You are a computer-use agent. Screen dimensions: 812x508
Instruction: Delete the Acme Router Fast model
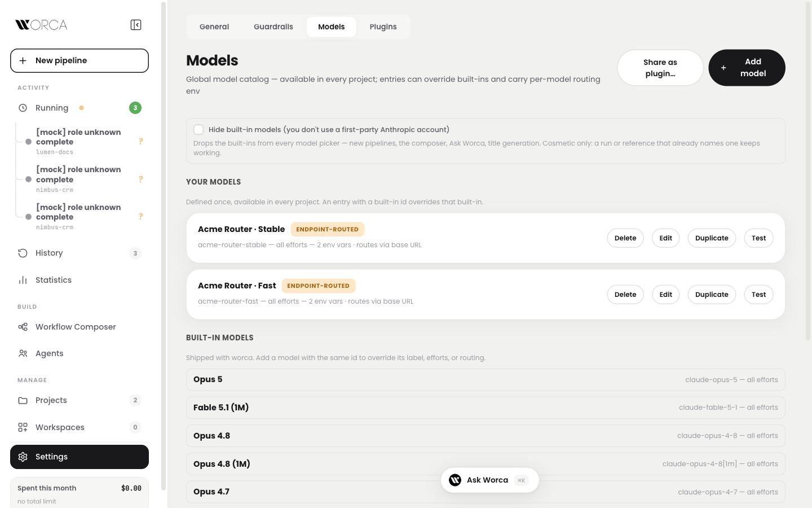pos(625,295)
